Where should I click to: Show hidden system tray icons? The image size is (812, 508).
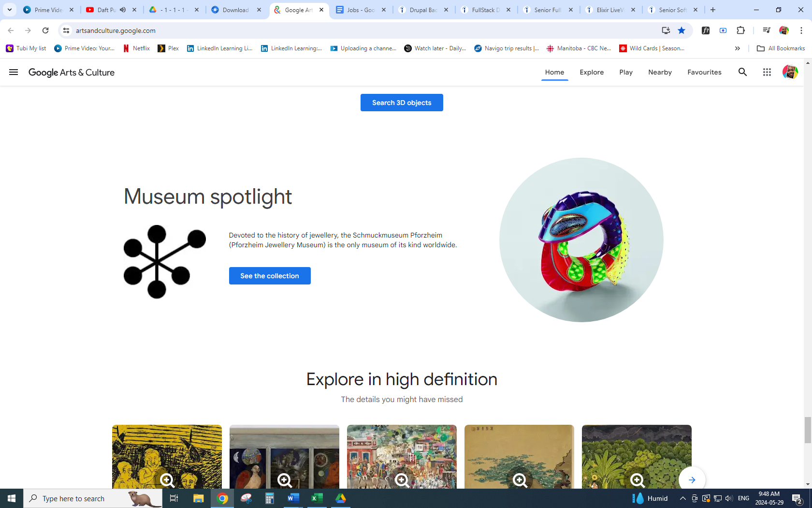pos(682,498)
